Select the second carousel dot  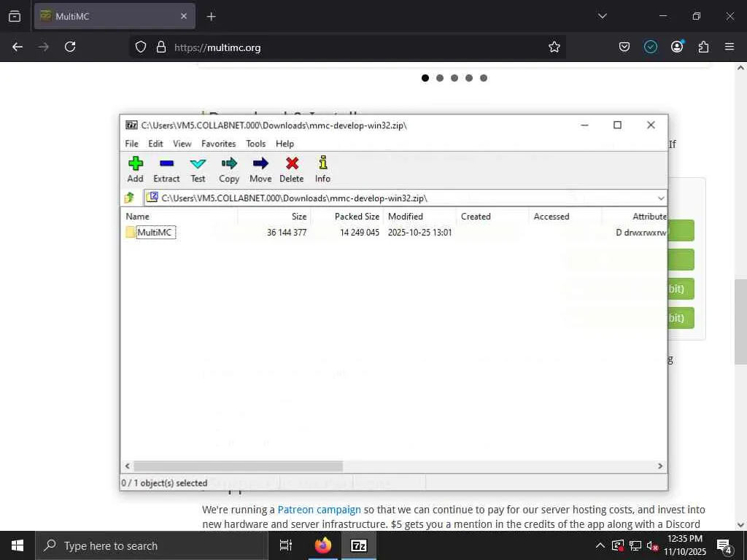coord(440,78)
